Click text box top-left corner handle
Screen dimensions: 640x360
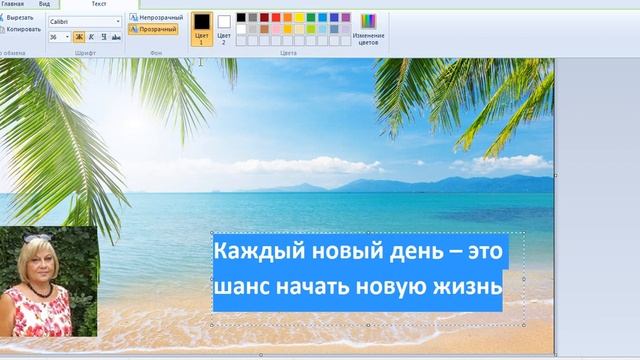coord(212,233)
